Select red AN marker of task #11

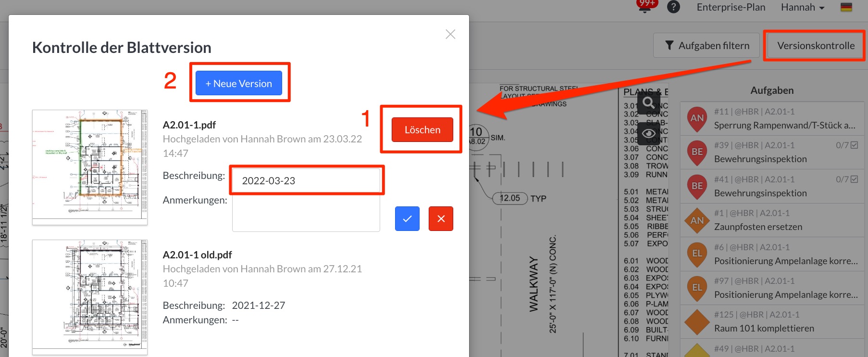pyautogui.click(x=697, y=118)
